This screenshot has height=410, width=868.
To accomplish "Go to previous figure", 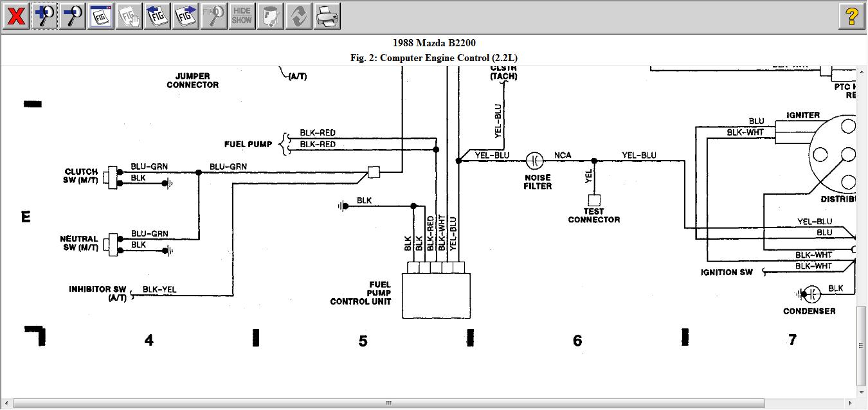I will click(158, 16).
